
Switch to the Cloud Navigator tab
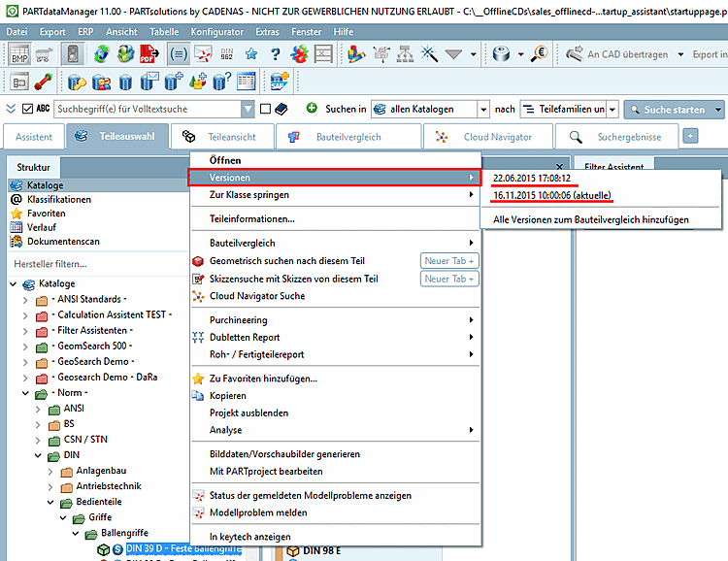[x=488, y=137]
